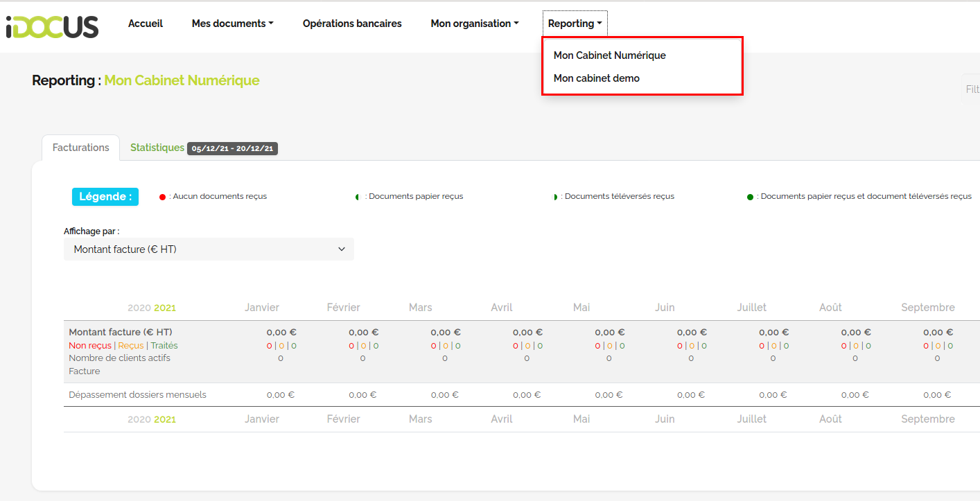Click the Filter input field at right edge
Viewport: 980px width, 501px height.
coord(970,89)
